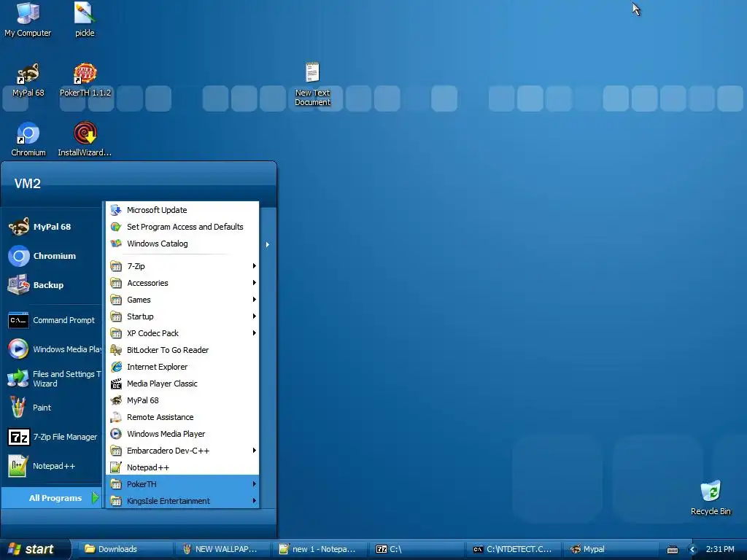Open My Computer desktop icon
This screenshot has width=747, height=560.
click(28, 19)
